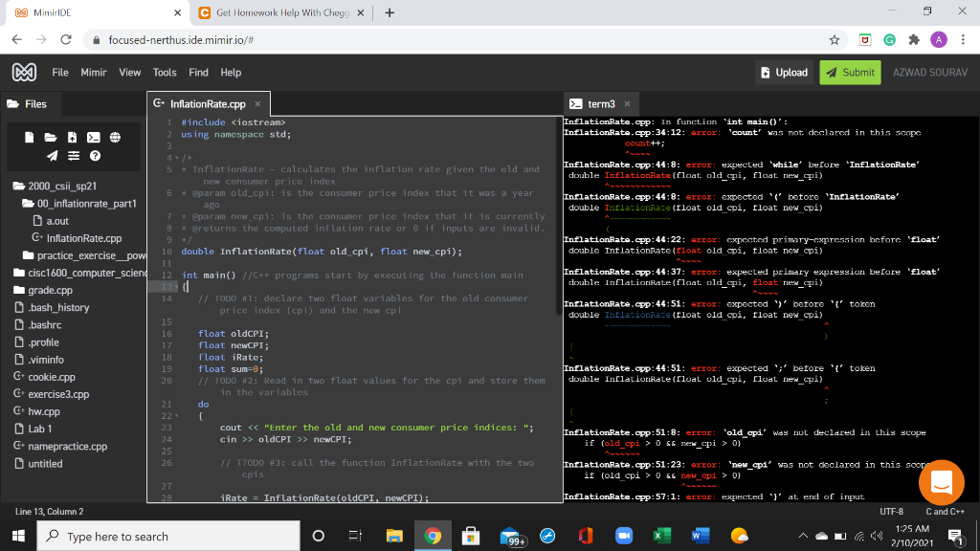The image size is (980, 551).
Task: Click the new file icon in Files panel
Action: tap(29, 138)
